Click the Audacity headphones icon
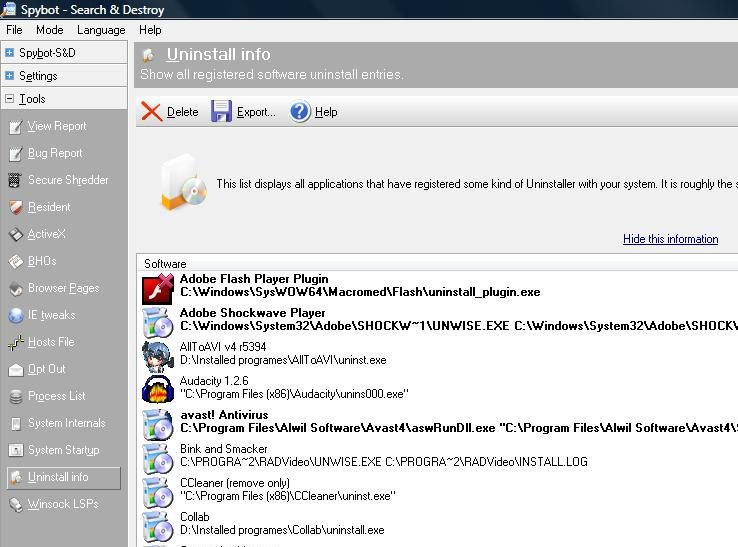 click(158, 390)
